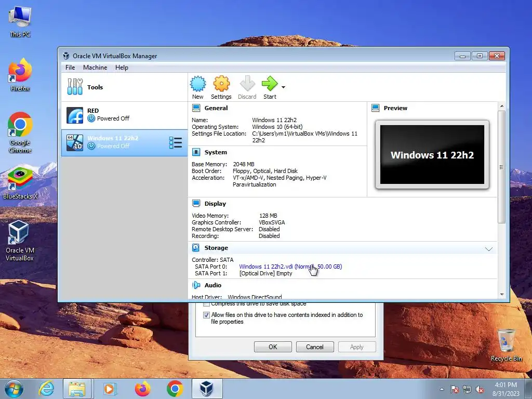Open the Start button dropdown arrow

pyautogui.click(x=283, y=87)
